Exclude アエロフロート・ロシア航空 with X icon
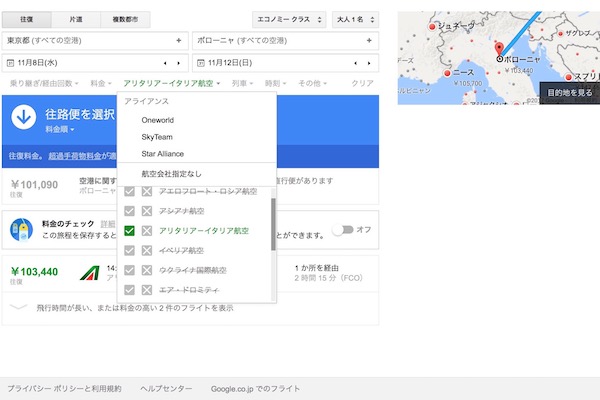 pos(147,191)
